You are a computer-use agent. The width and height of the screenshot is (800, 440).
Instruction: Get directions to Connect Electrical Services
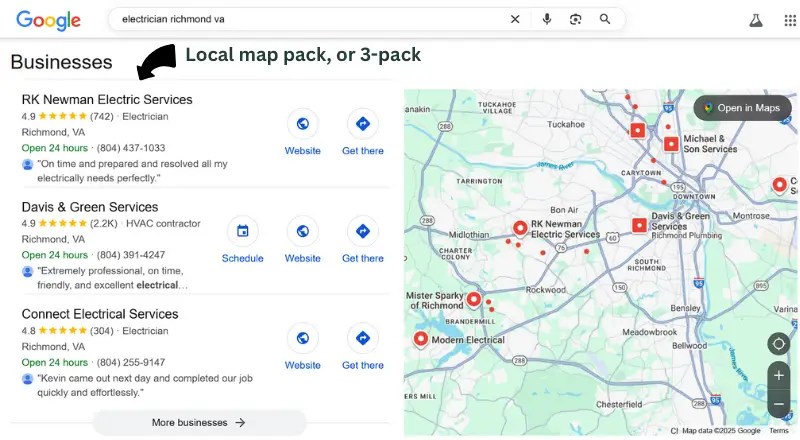coord(363,338)
